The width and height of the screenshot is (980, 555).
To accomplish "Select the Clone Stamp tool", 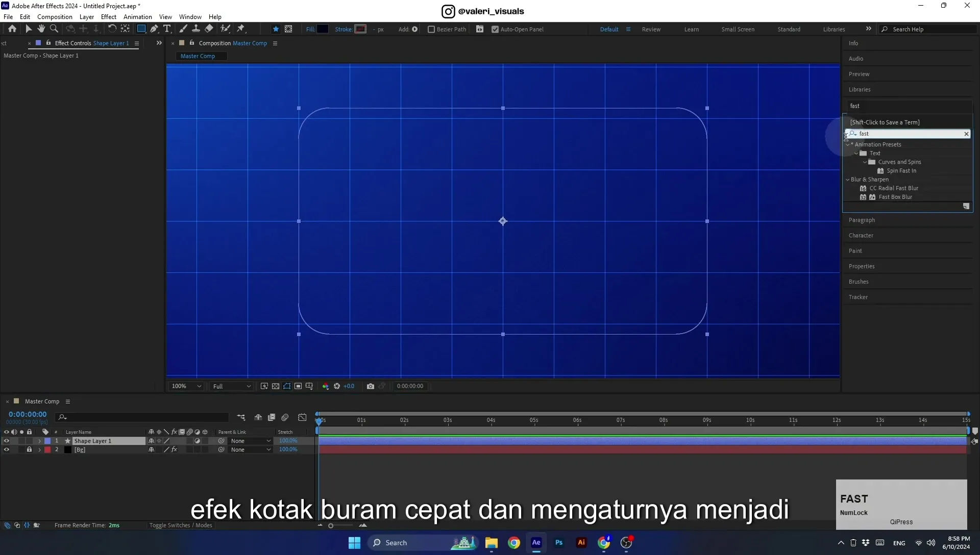I will pyautogui.click(x=195, y=29).
